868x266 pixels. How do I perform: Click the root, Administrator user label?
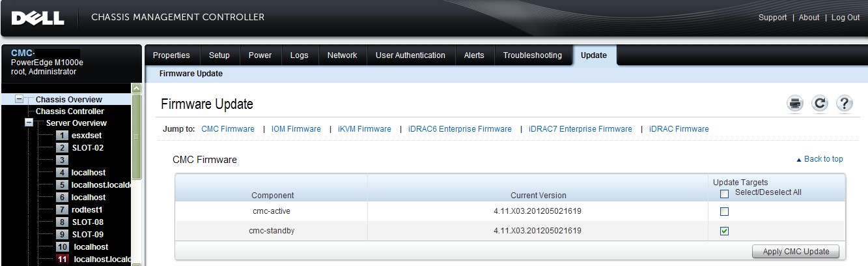click(44, 72)
